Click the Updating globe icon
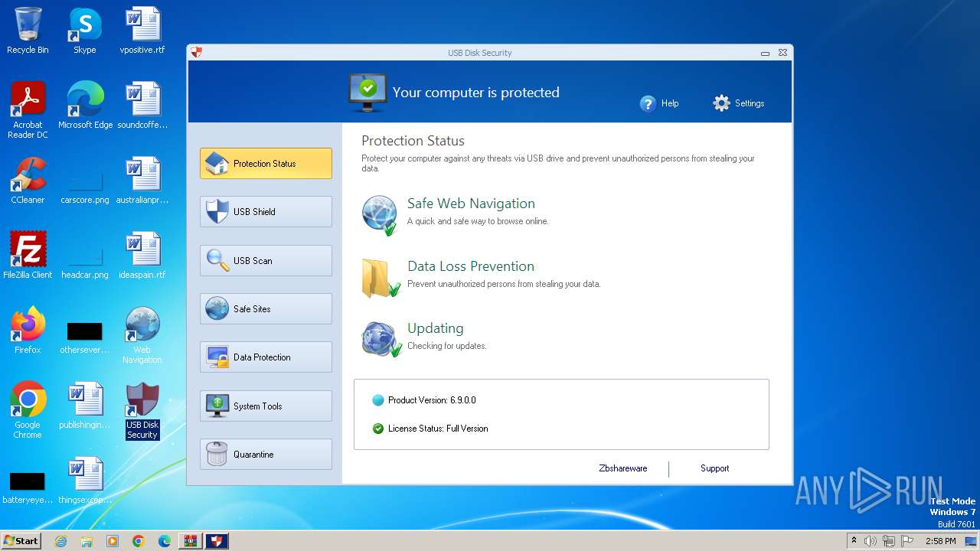 [381, 339]
